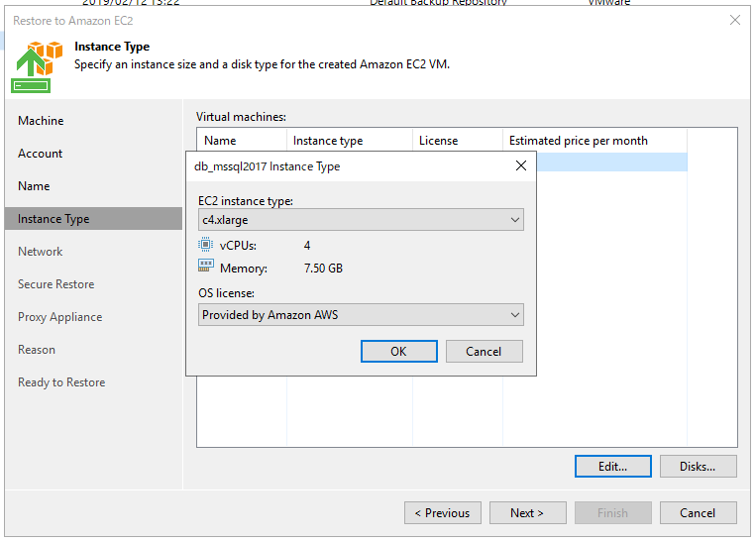This screenshot has width=756, height=542.
Task: Sort by the License column header
Action: 458,141
